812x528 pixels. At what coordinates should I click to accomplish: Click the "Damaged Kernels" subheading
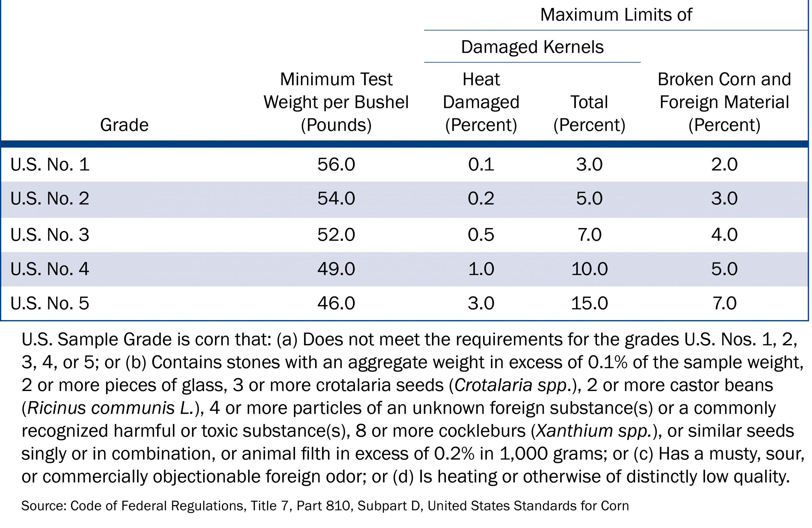click(532, 47)
